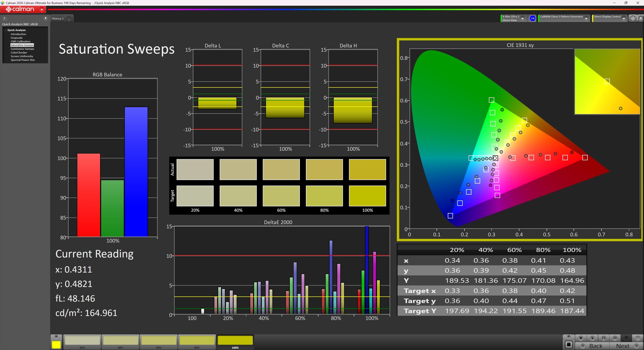644x350 pixels.
Task: Click the zoomed CIE inset preview
Action: coord(607,81)
